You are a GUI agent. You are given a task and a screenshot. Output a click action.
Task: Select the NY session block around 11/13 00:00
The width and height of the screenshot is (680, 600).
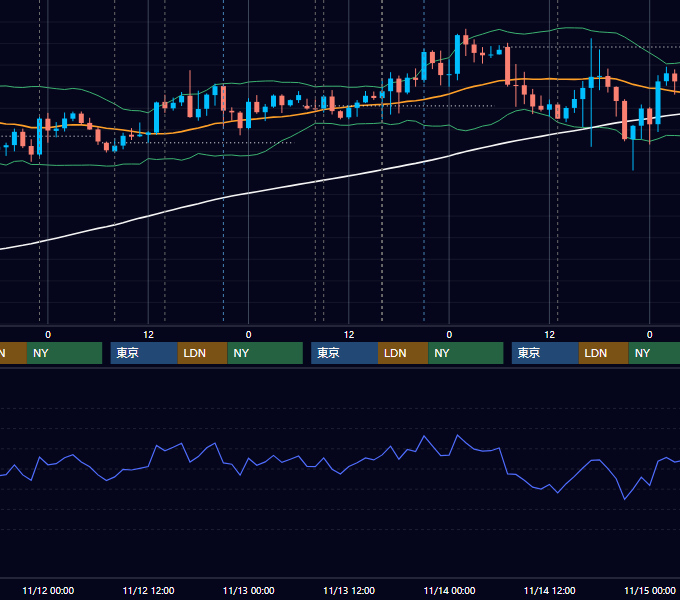tap(265, 353)
